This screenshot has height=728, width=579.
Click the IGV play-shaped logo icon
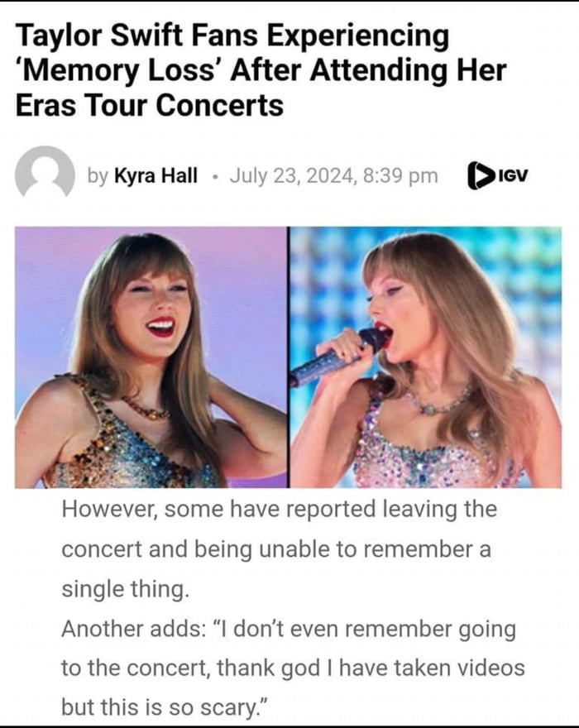(x=479, y=175)
